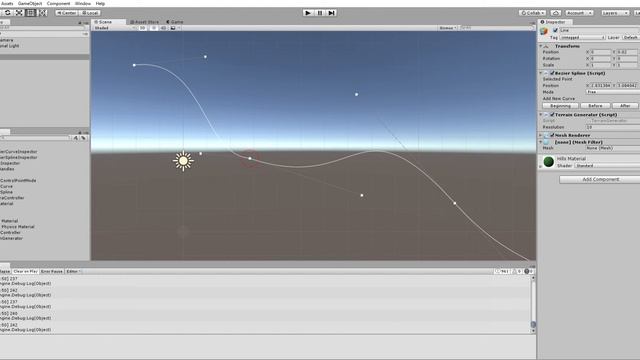
Task: Focus the scene view search field
Action: pyautogui.click(x=496, y=28)
